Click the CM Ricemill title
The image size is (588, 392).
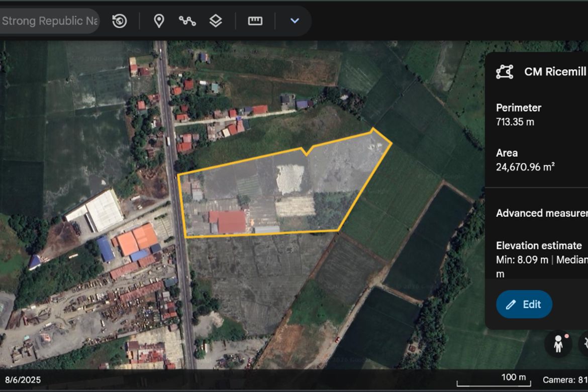(x=555, y=72)
